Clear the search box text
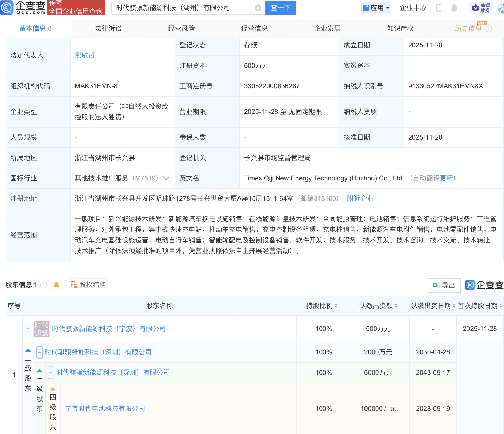This screenshot has height=434, width=504. tap(258, 8)
